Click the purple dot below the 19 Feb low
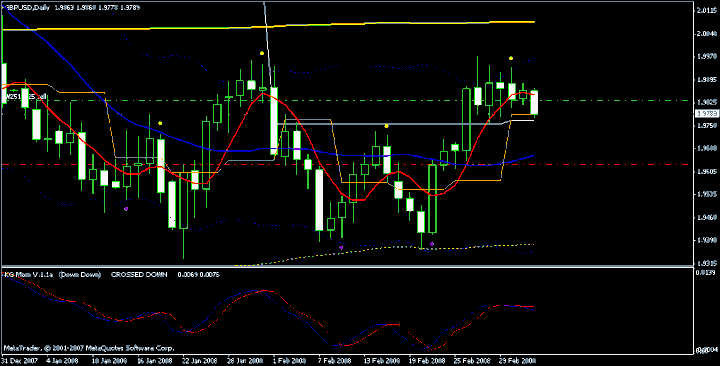Image resolution: width=720 pixels, height=366 pixels. 432,244
